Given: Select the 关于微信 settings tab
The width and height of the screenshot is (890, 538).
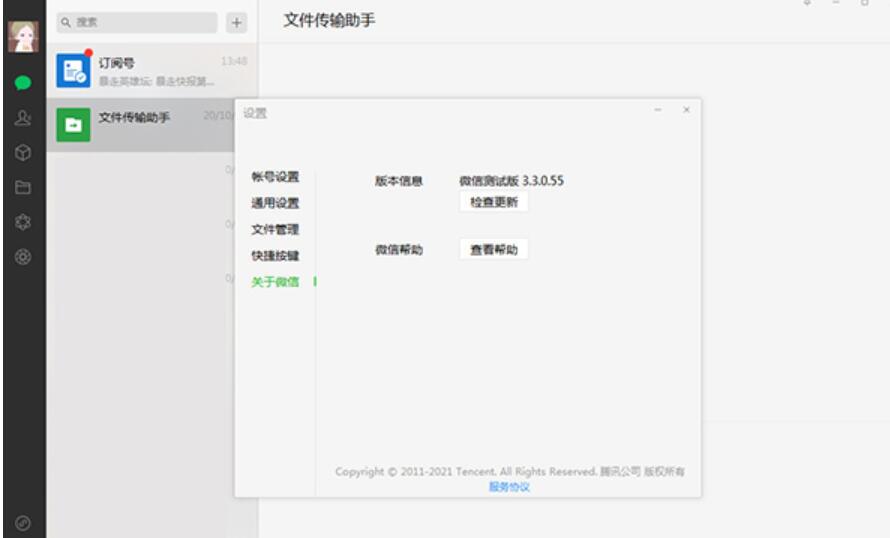Looking at the screenshot, I should pyautogui.click(x=275, y=281).
